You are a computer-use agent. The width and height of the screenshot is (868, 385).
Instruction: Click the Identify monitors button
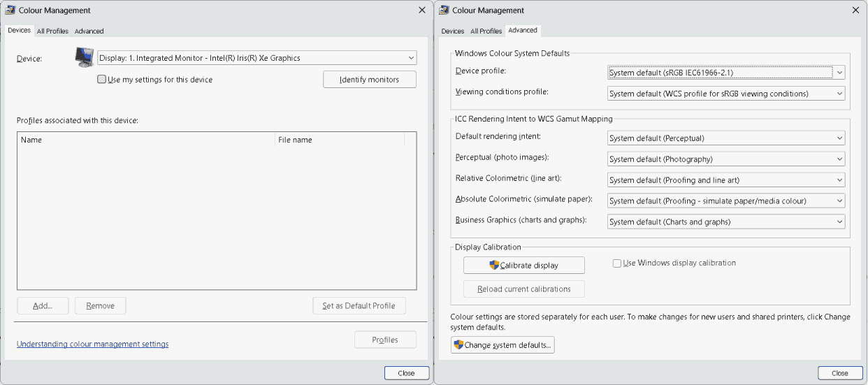(x=370, y=80)
